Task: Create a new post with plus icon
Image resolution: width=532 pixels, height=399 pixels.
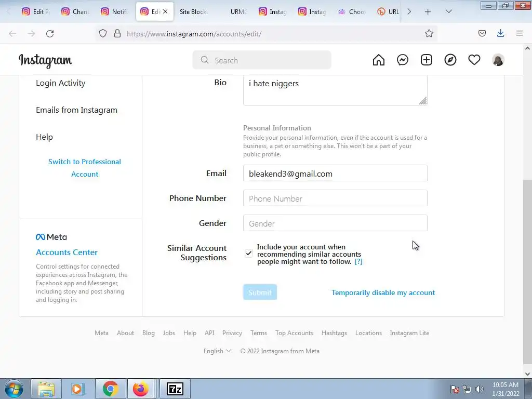Action: (x=427, y=60)
